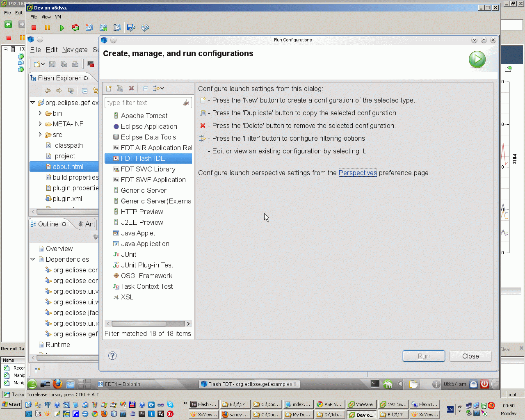Click the Tasks status bar entry
The height and width of the screenshot is (420, 525).
point(14,395)
